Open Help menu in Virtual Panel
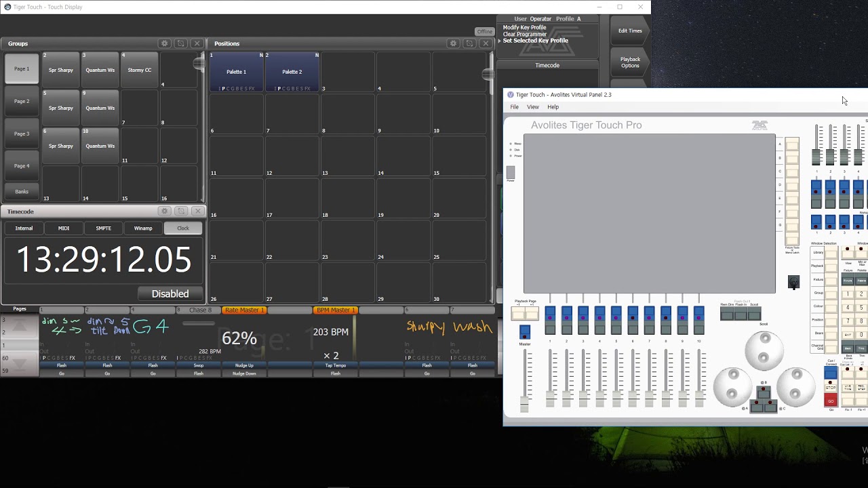 (x=553, y=107)
